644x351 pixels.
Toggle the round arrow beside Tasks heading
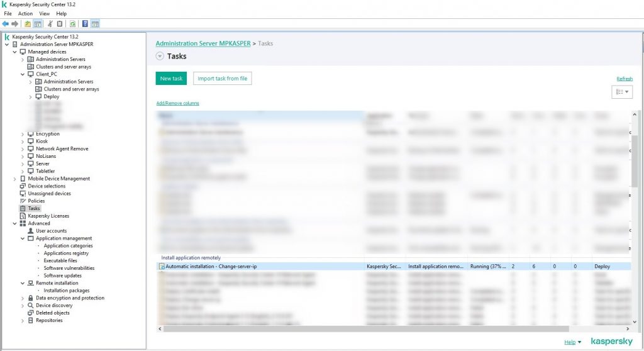tap(159, 56)
